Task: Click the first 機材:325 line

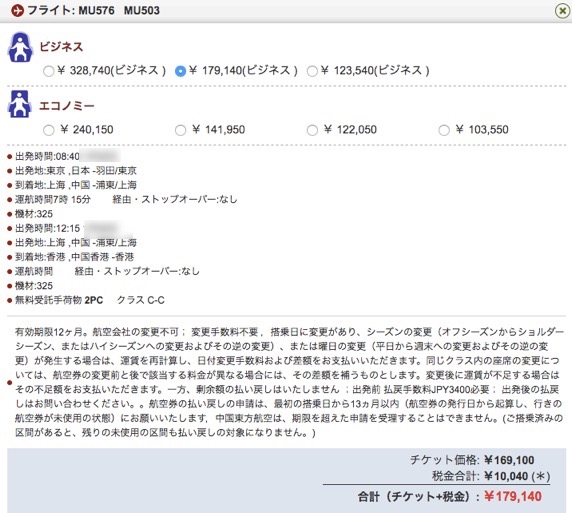Action: click(x=34, y=214)
